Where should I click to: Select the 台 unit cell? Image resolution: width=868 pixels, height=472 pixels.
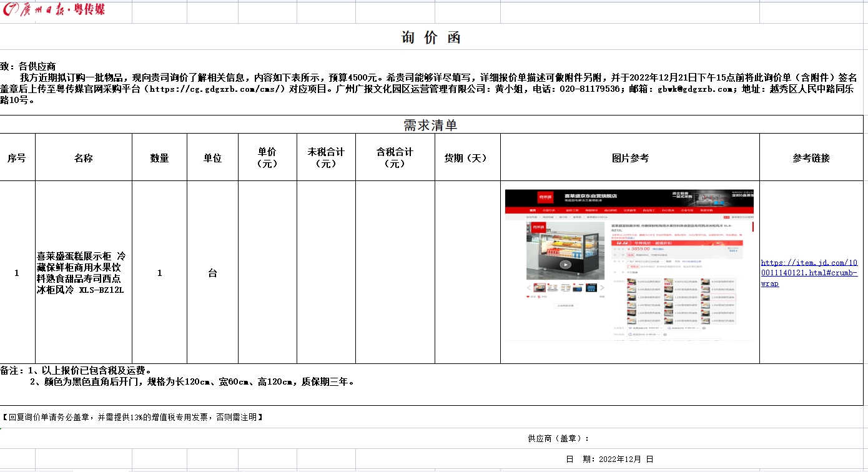(x=212, y=273)
